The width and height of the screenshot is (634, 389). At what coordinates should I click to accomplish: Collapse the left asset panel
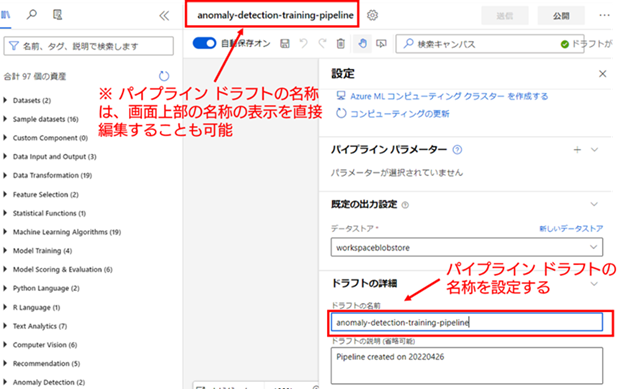click(164, 16)
